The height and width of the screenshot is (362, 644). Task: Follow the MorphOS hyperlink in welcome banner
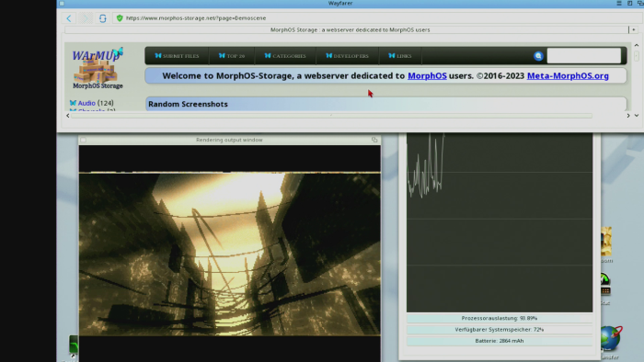(x=427, y=76)
